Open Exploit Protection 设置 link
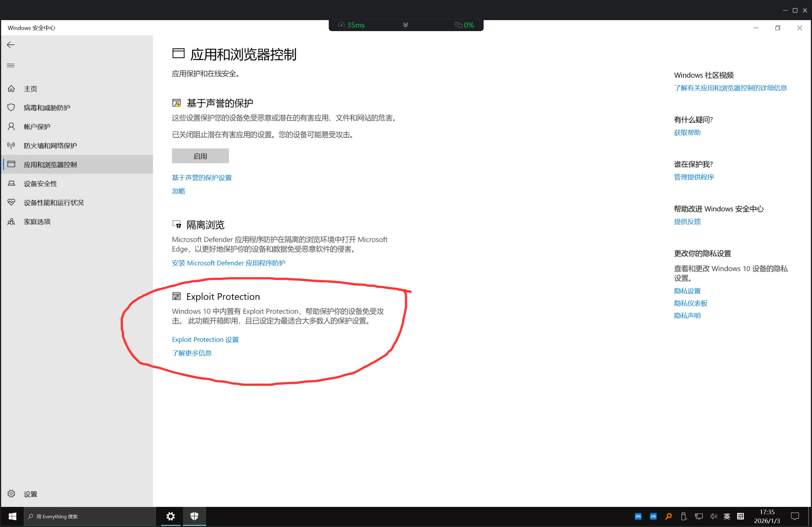 click(205, 340)
